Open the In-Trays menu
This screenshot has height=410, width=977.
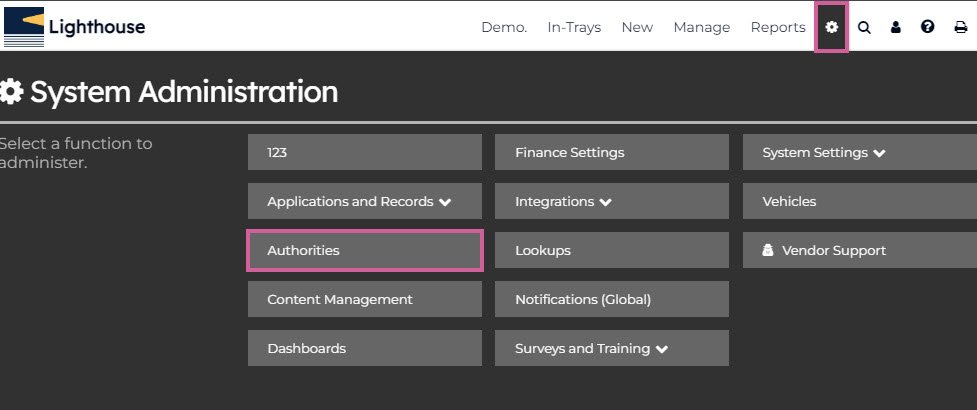tap(574, 27)
